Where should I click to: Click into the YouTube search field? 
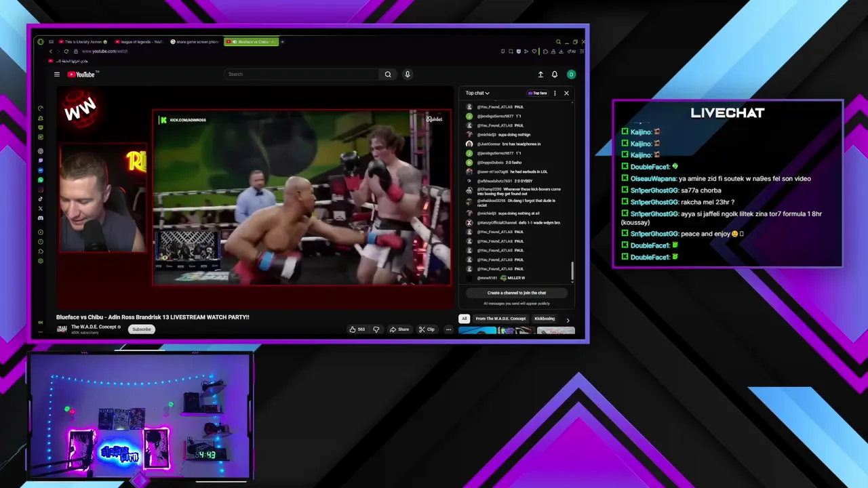[x=302, y=75]
